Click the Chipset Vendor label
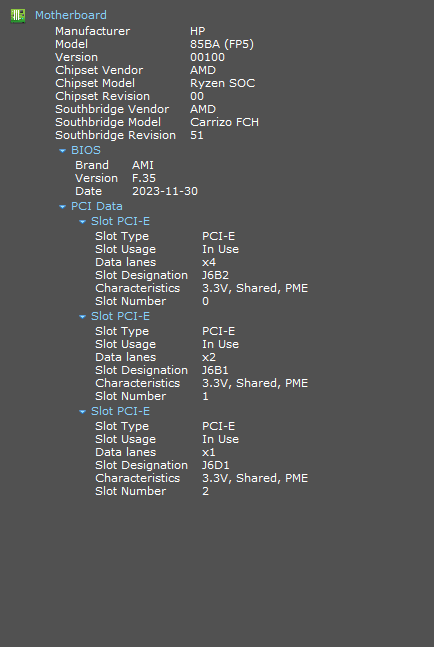Image resolution: width=434 pixels, height=647 pixels. tap(99, 70)
